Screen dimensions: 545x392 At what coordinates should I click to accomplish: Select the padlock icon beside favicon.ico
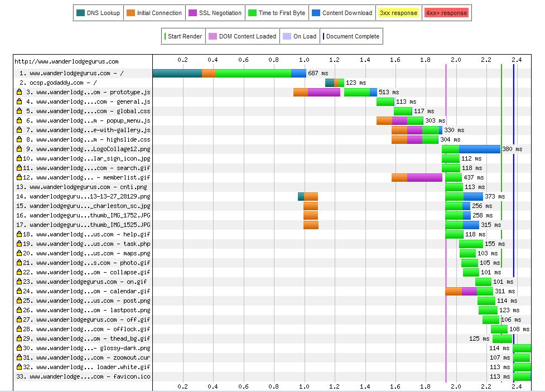19,376
